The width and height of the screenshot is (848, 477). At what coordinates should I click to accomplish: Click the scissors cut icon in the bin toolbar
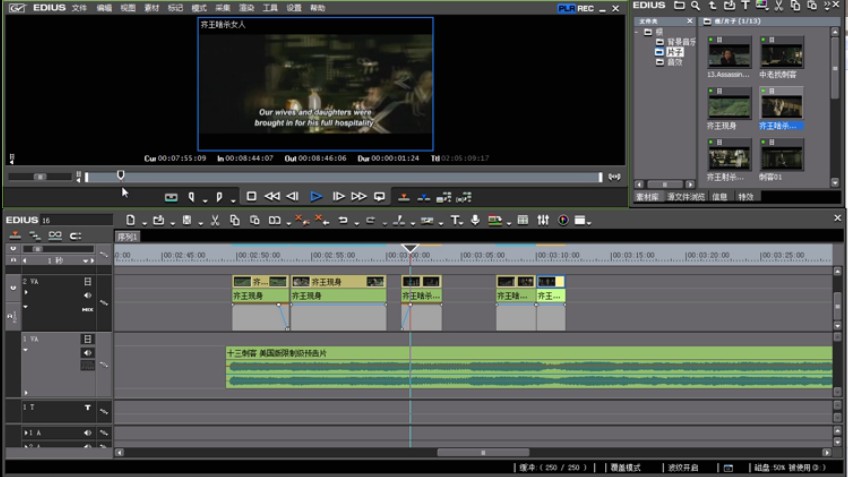click(779, 5)
